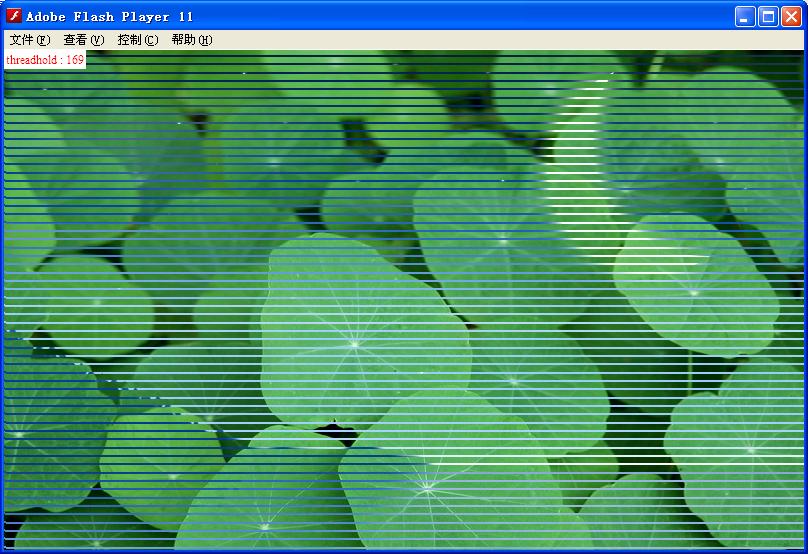This screenshot has height=554, width=808.
Task: Open the 文件(F) menu
Action: 29,40
